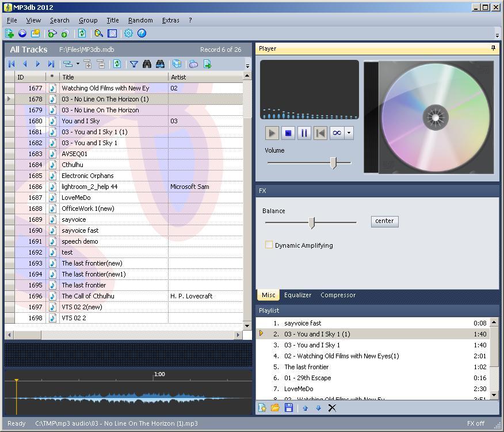Open help via the blue question mark icon
Image resolution: width=504 pixels, height=432 pixels.
coord(142,33)
